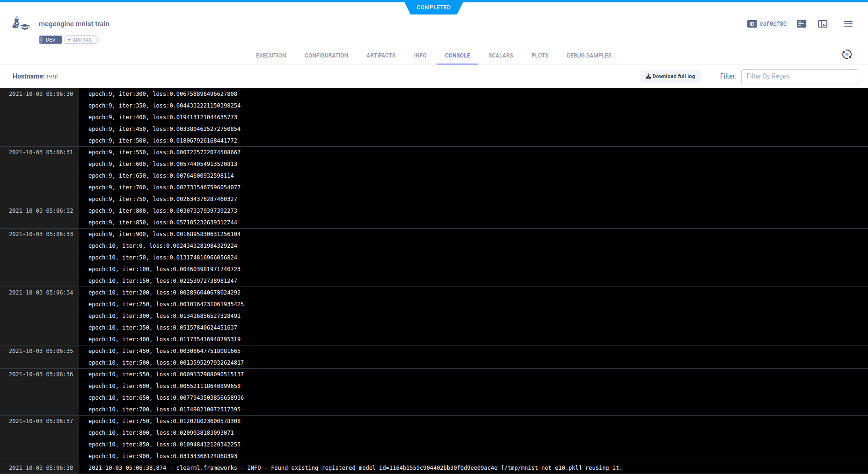Open the hamburger actions menu
Image resolution: width=868 pixels, height=474 pixels.
(848, 24)
